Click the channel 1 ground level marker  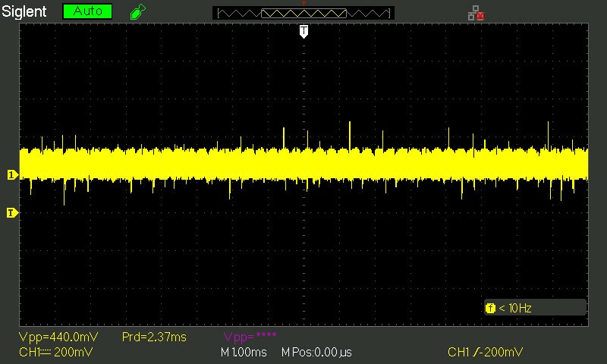12,175
